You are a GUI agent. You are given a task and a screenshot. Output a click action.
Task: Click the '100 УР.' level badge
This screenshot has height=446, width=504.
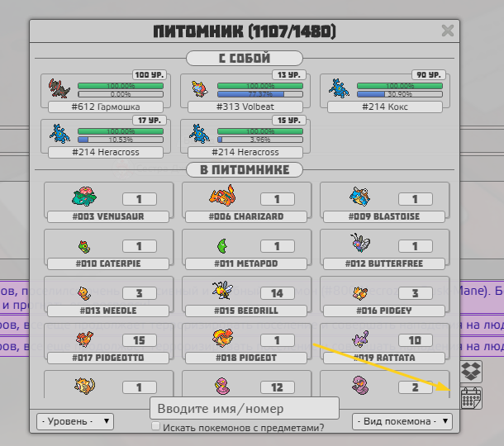click(150, 75)
